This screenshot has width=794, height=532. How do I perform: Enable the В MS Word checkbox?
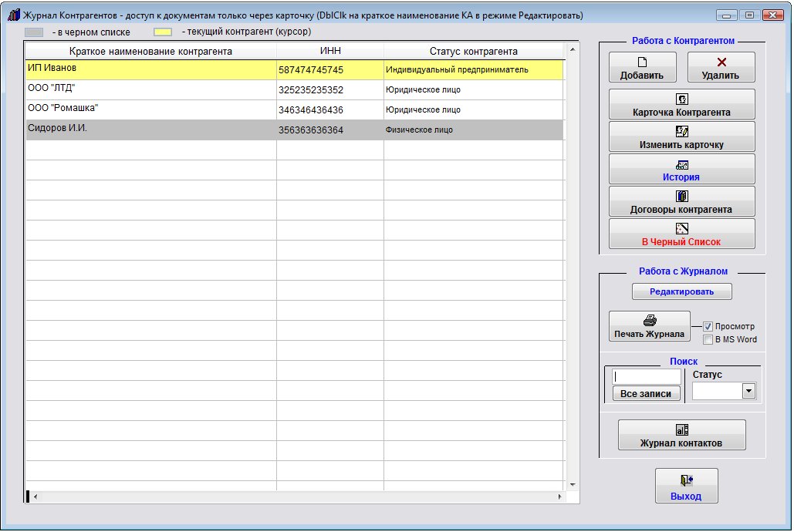[x=708, y=340]
